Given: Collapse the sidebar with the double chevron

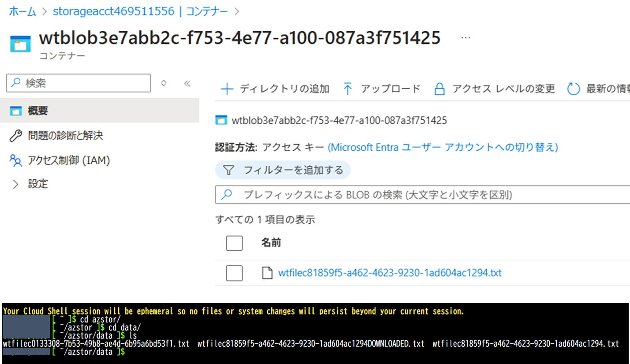Looking at the screenshot, I should [187, 83].
